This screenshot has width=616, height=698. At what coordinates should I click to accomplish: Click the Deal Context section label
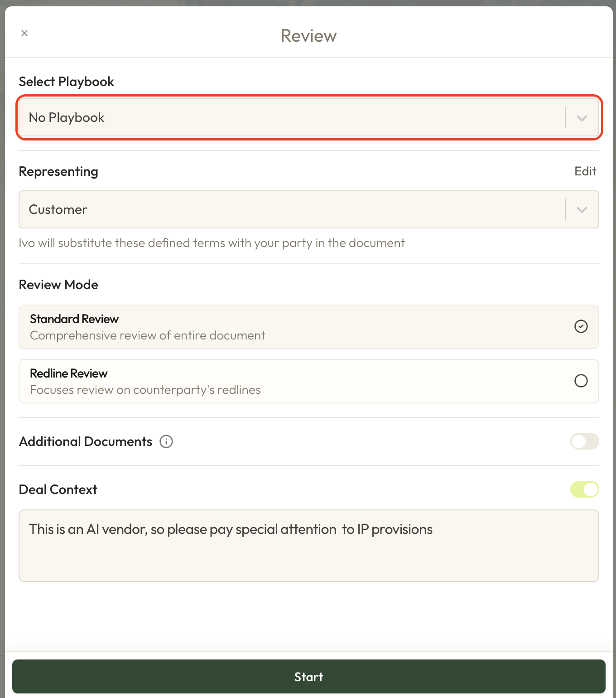[58, 490]
